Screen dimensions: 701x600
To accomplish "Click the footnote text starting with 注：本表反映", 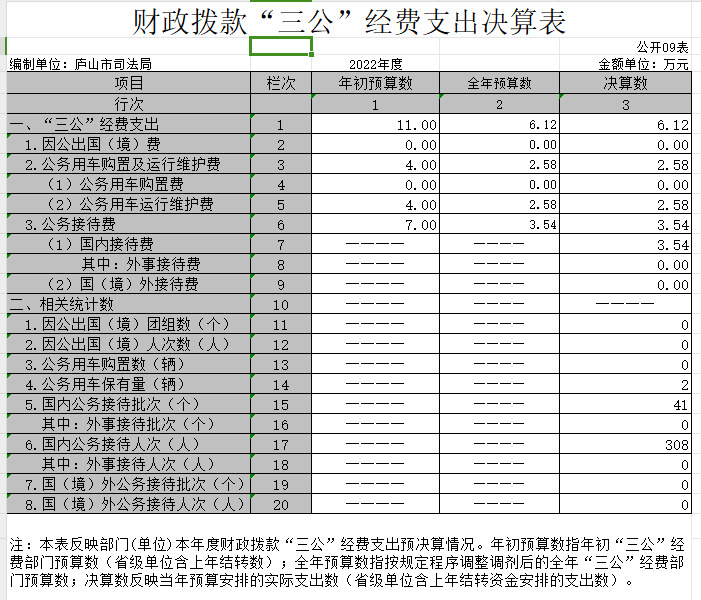I will 349,562.
